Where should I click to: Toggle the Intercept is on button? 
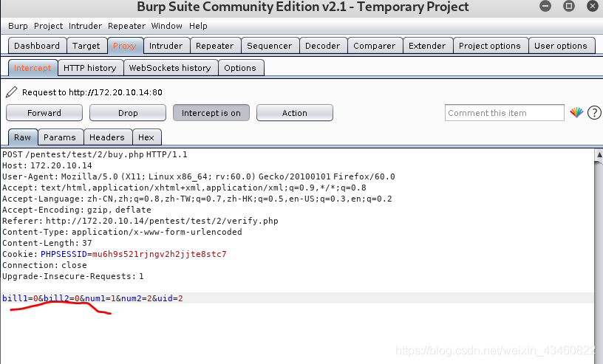pyautogui.click(x=211, y=113)
